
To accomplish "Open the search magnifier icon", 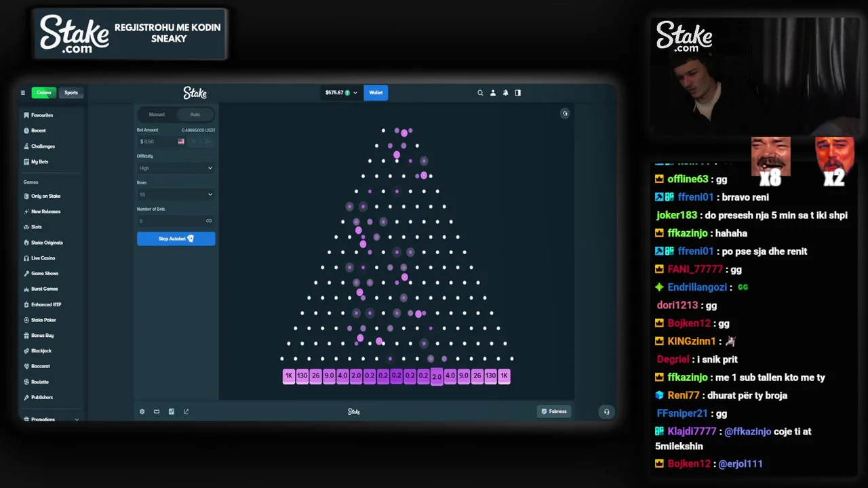I will (x=480, y=93).
